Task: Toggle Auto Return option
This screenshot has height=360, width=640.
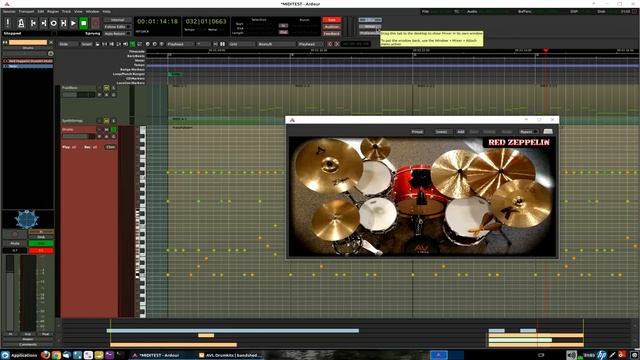Action: click(x=118, y=33)
